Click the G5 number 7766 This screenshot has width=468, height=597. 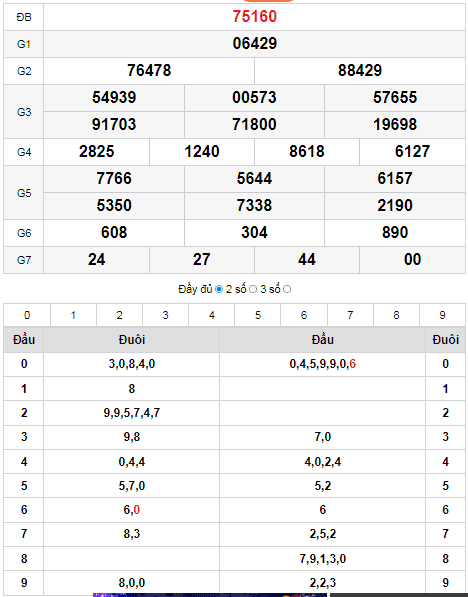point(114,179)
